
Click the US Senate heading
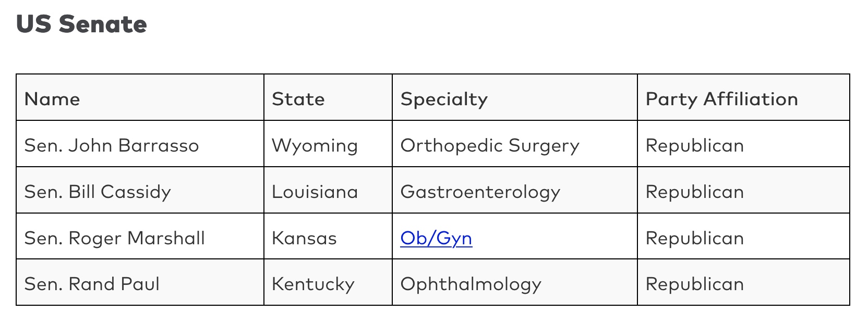(x=82, y=24)
